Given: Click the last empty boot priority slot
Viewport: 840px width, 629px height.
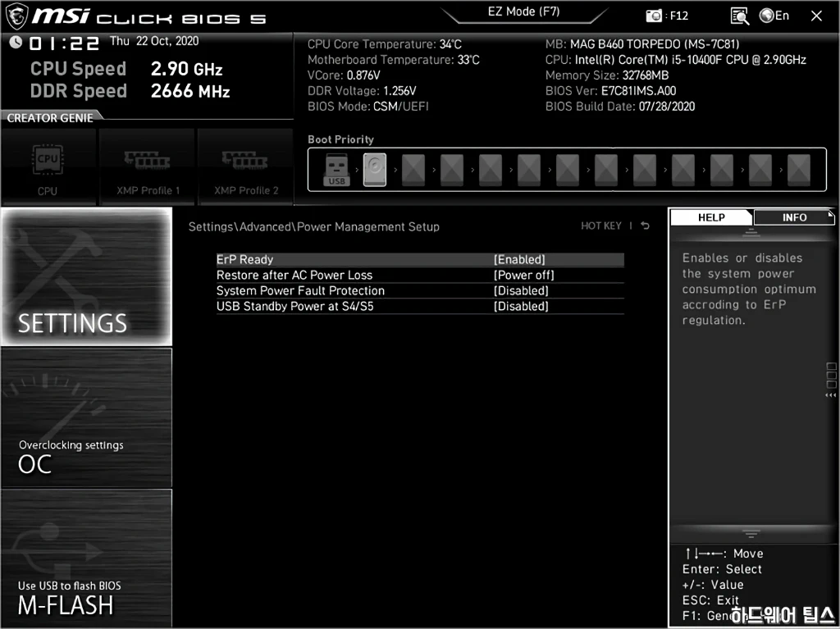Looking at the screenshot, I should (x=799, y=170).
